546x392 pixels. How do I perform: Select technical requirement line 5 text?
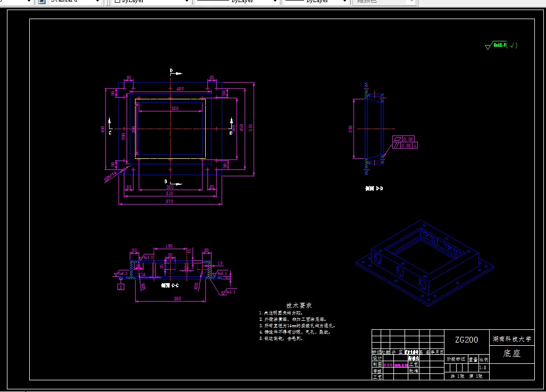coord(281,338)
